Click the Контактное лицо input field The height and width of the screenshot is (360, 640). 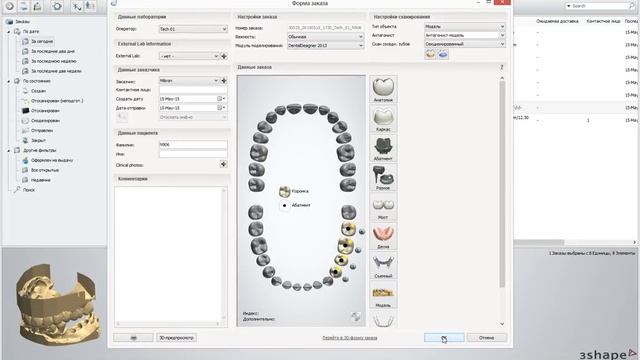(x=193, y=90)
